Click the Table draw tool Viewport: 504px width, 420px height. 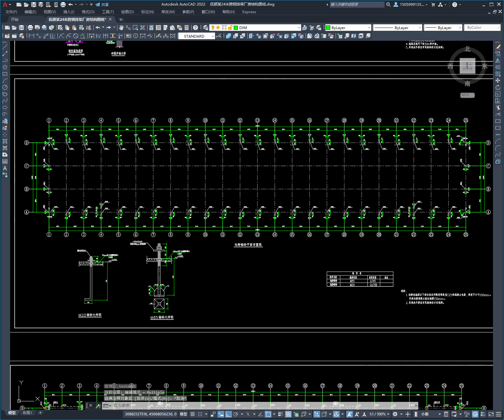pyautogui.click(x=5, y=161)
